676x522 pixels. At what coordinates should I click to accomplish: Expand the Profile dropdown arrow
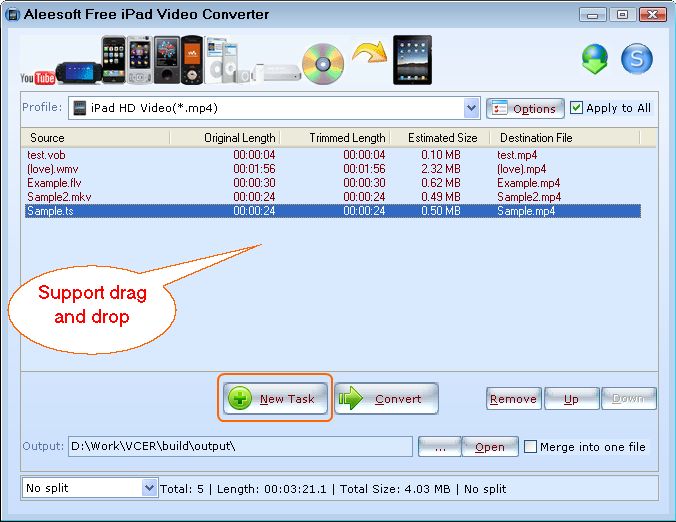(x=472, y=108)
